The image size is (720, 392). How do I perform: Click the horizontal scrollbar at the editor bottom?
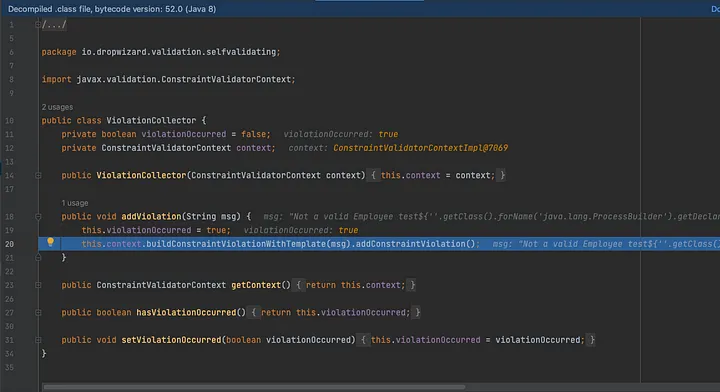click(x=254, y=387)
